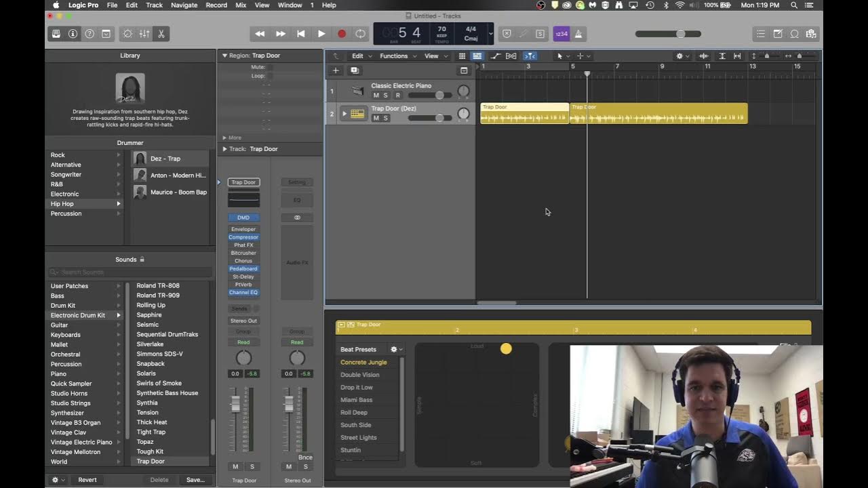
Task: Open the Snap gear menu
Action: pyautogui.click(x=682, y=56)
